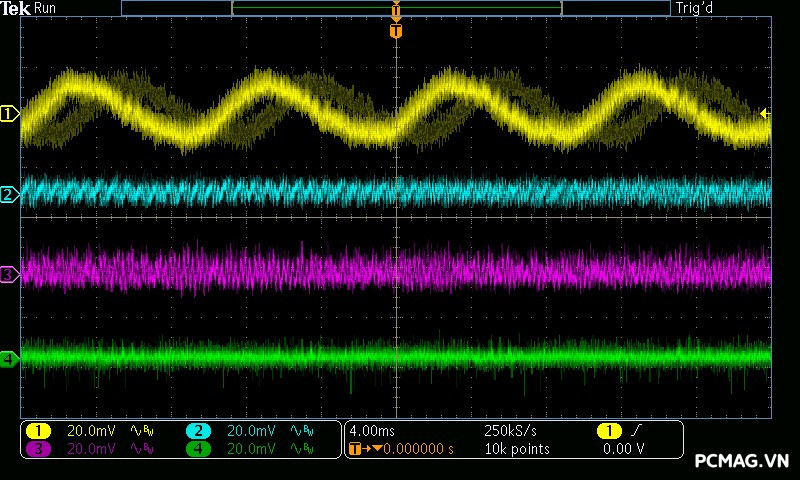Select the green channel 4 badge in readout
The height and width of the screenshot is (480, 800).
(x=199, y=449)
